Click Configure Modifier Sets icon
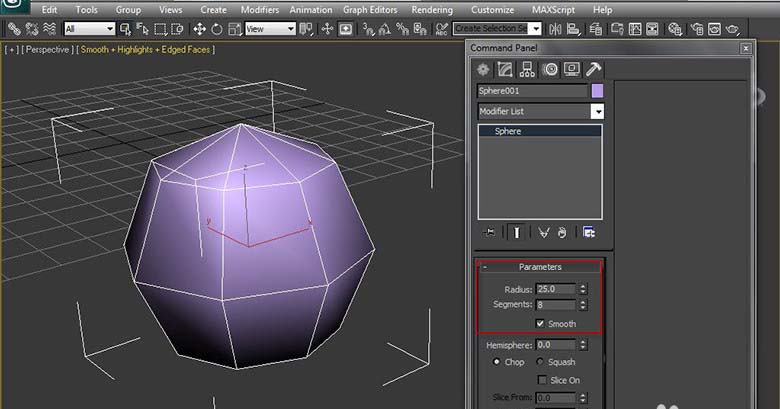This screenshot has height=409, width=780. (x=589, y=232)
